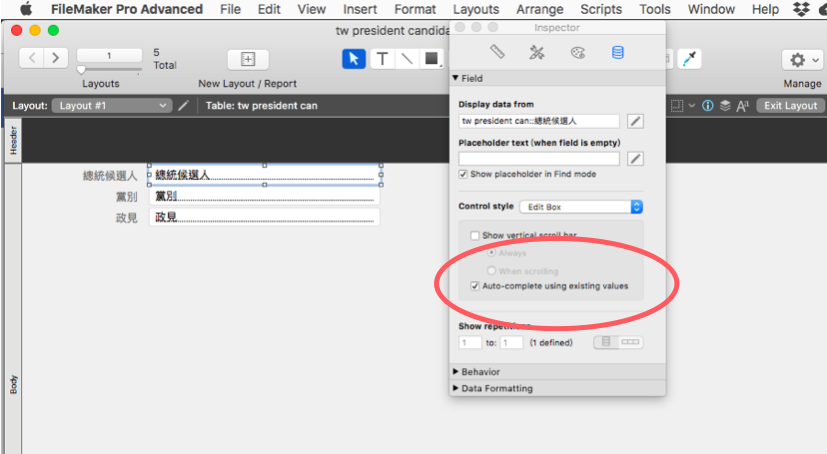
Task: Toggle Auto-complete using existing values
Action: tap(475, 286)
